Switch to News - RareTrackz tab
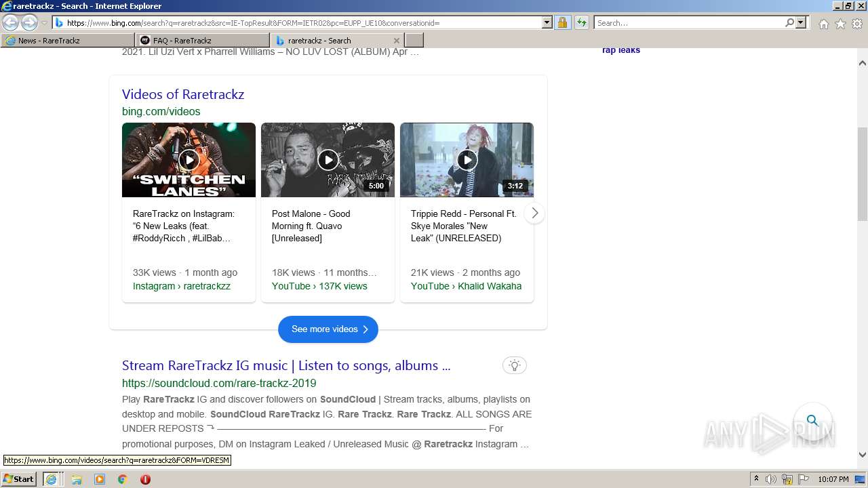The width and height of the screenshot is (868, 488). [x=68, y=41]
